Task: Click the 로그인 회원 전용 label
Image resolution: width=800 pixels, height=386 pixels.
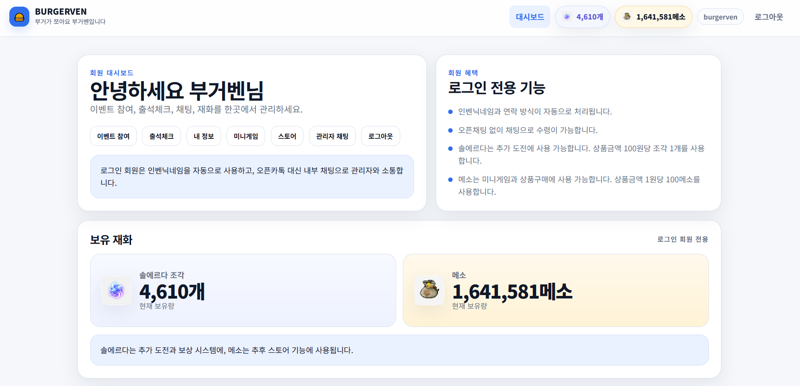Action: click(683, 239)
